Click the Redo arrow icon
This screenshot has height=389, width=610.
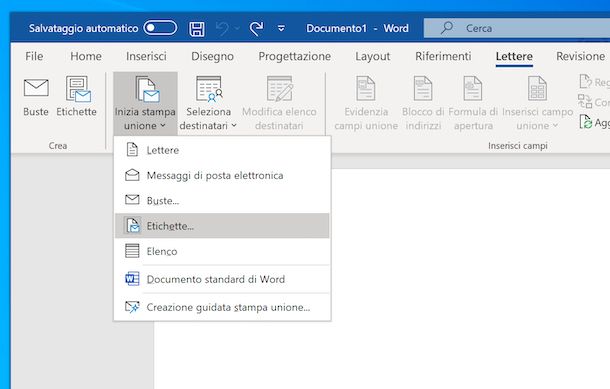click(256, 28)
